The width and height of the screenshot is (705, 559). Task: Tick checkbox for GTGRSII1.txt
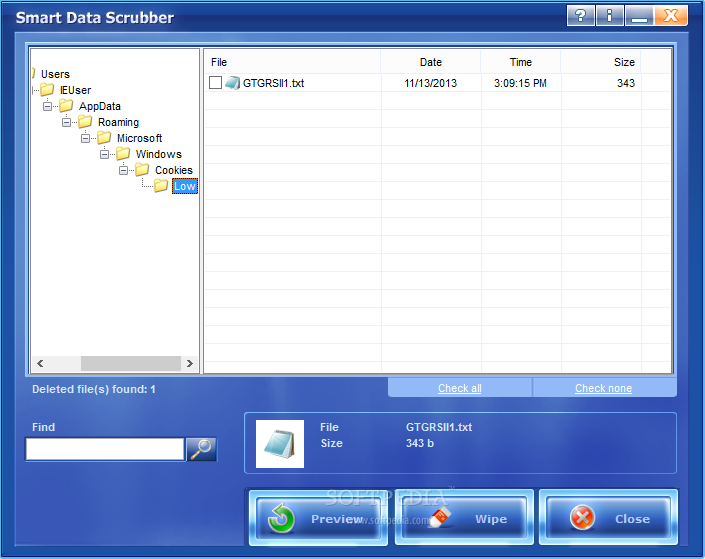pos(215,83)
